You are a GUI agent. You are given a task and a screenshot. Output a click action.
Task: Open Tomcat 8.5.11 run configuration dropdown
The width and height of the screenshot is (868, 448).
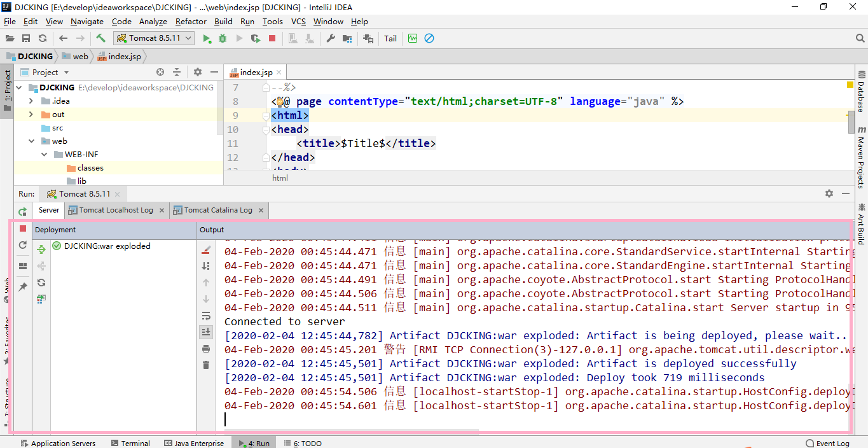pyautogui.click(x=154, y=38)
